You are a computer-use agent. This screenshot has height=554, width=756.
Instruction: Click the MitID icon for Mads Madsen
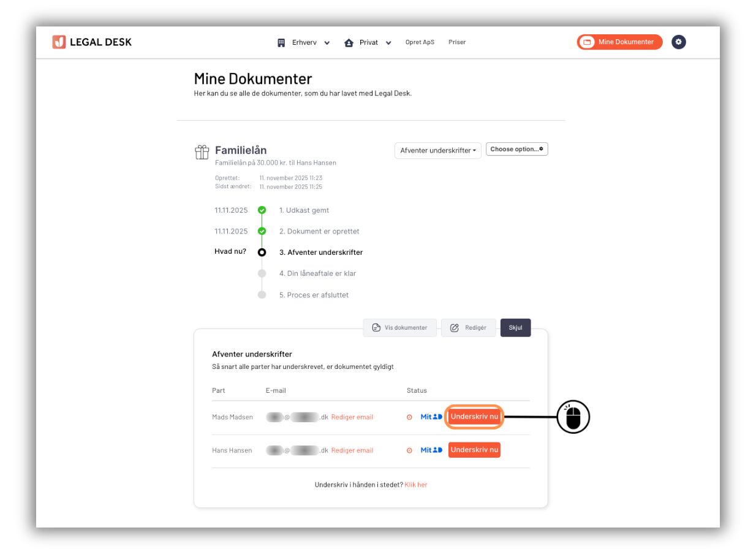pos(431,417)
